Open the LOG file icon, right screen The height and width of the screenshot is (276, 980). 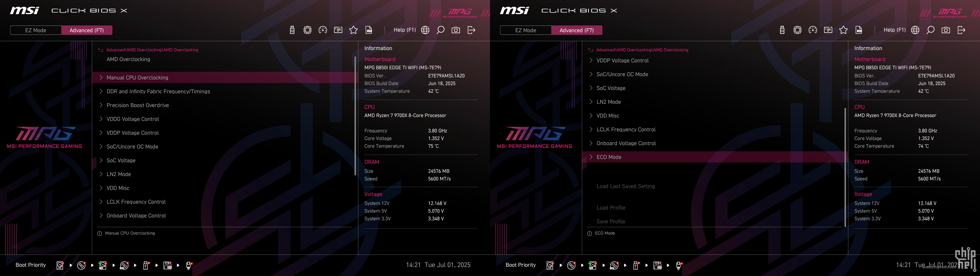tap(859, 30)
